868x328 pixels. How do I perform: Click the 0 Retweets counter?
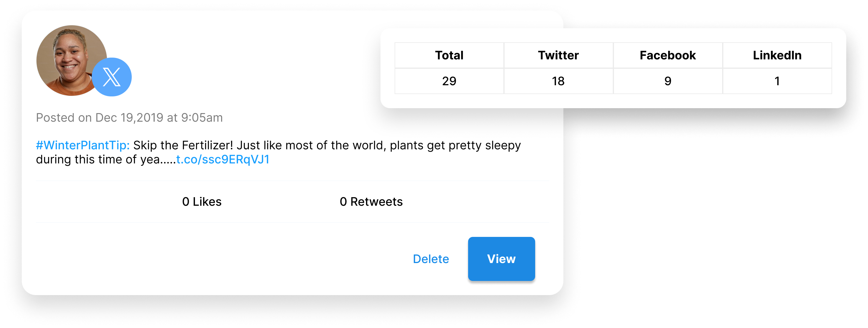click(371, 202)
